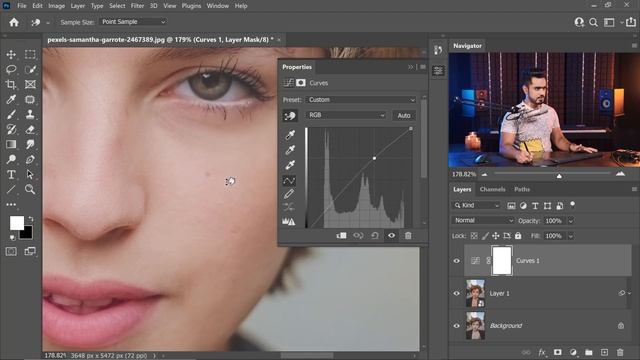Click the Auto button in Curves
This screenshot has width=640, height=360.
404,116
